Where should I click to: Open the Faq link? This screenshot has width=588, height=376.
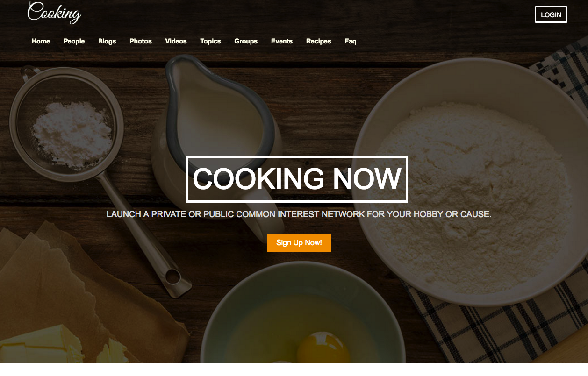pos(351,41)
